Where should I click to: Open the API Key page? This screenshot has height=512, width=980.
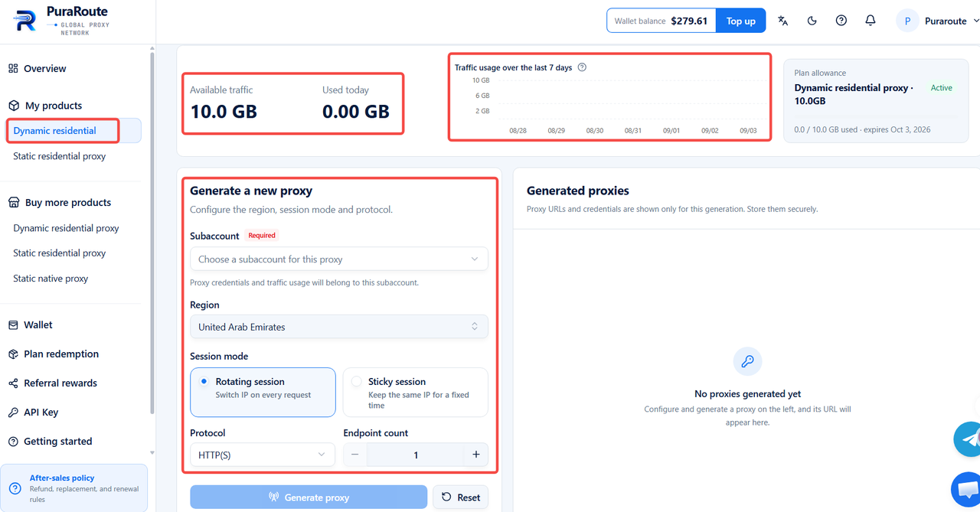tap(41, 413)
